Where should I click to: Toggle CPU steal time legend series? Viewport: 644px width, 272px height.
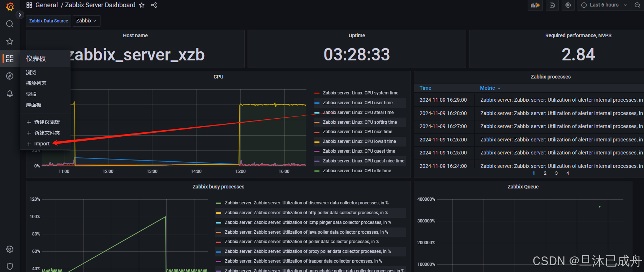[358, 112]
